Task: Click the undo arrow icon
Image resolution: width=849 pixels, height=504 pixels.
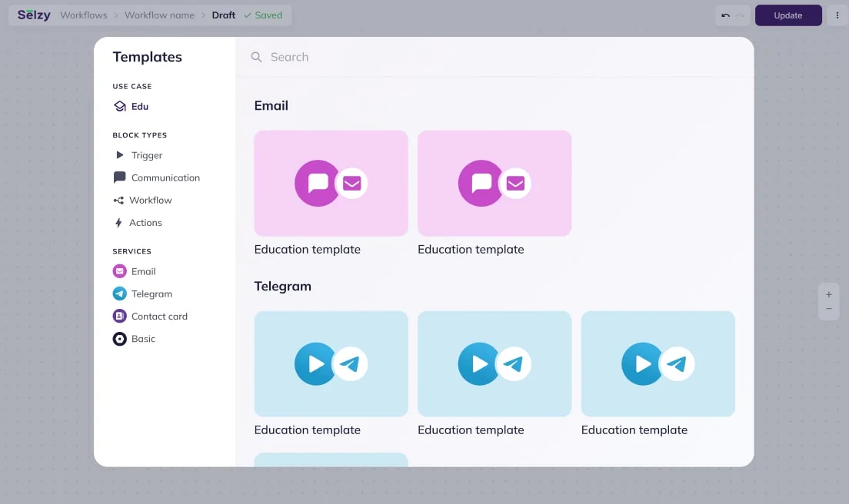Action: click(x=725, y=15)
